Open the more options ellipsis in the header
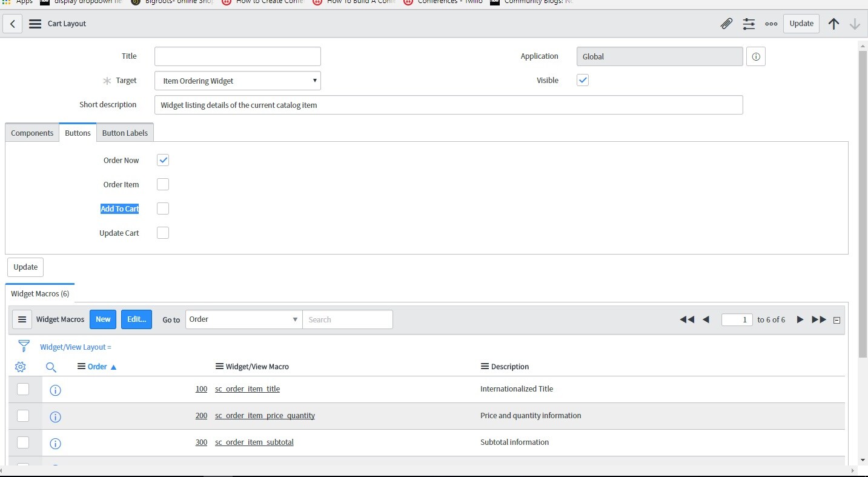Viewport: 868px width, 477px height. click(771, 24)
